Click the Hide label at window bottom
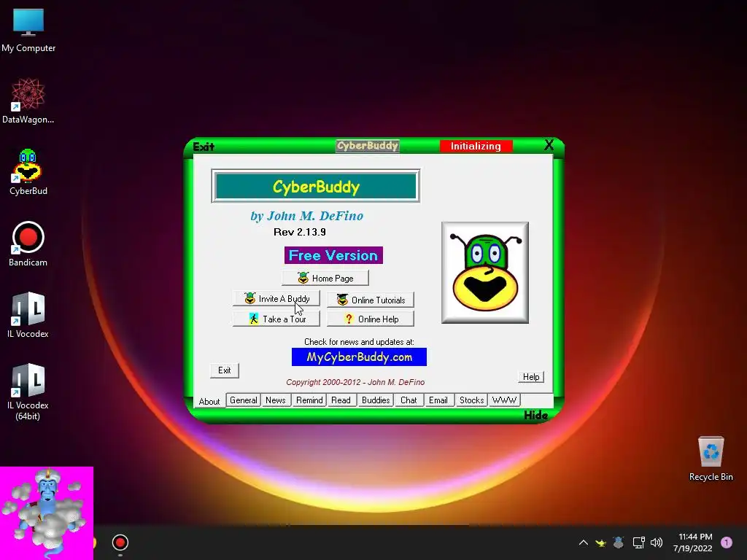This screenshot has width=747, height=560. (535, 415)
